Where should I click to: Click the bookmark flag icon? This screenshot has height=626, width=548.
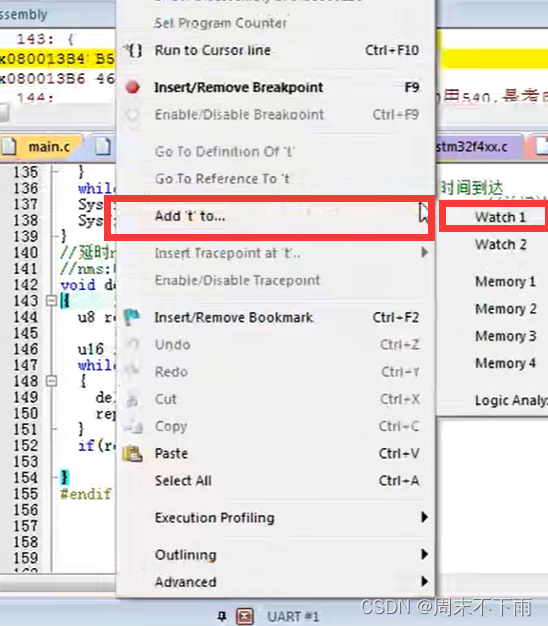tap(132, 317)
